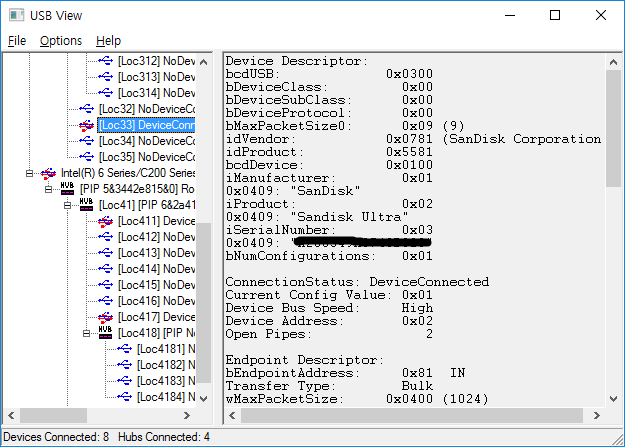
Task: Collapse the Loc418 hub node
Action: 86,333
